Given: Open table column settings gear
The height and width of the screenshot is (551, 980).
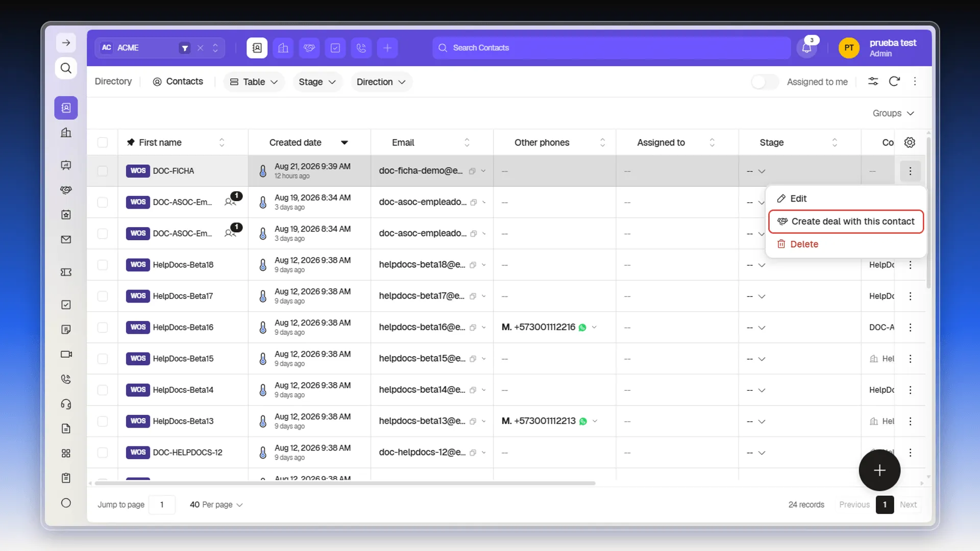Looking at the screenshot, I should point(910,142).
